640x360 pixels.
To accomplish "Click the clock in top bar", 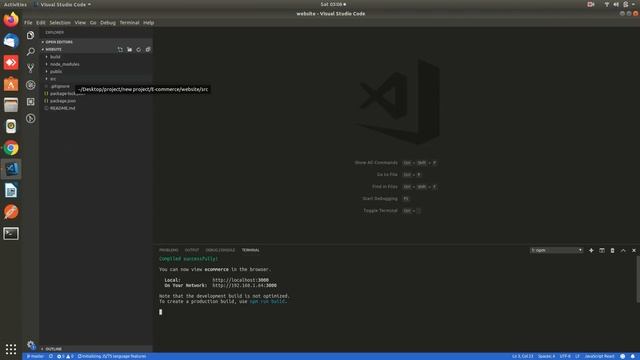I will (x=333, y=4).
